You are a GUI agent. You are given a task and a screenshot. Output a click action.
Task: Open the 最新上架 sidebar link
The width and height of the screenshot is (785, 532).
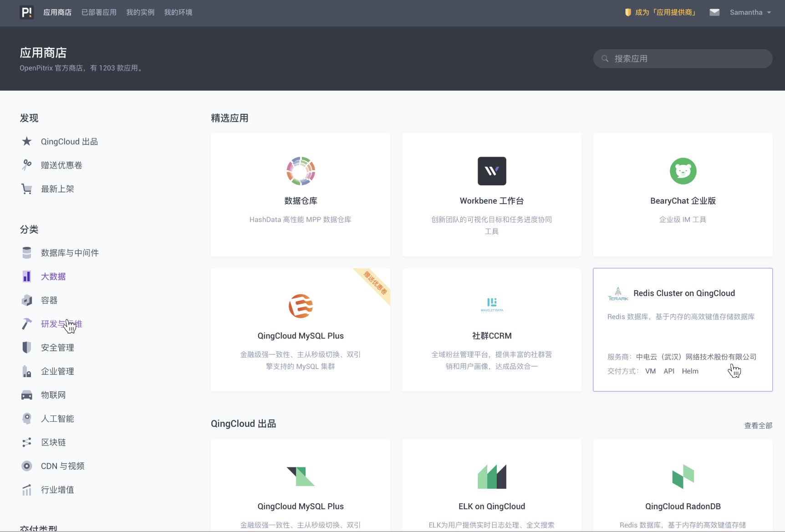tap(57, 189)
